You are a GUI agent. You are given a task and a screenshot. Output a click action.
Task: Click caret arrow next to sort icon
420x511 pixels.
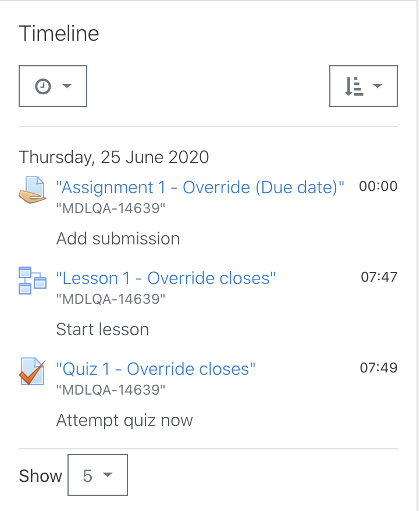pos(378,86)
